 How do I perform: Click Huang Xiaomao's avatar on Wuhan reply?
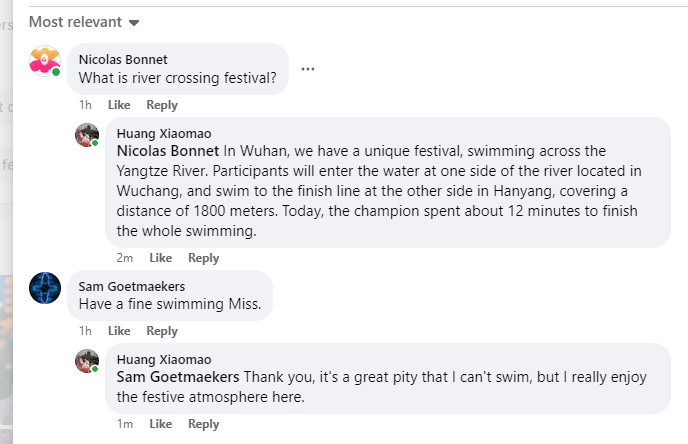click(87, 135)
